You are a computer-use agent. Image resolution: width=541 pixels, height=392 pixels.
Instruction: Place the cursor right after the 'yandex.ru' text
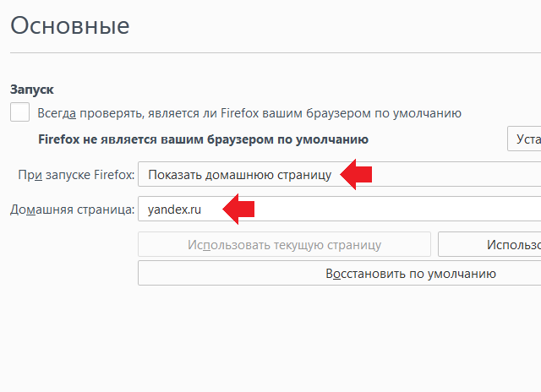[203, 210]
